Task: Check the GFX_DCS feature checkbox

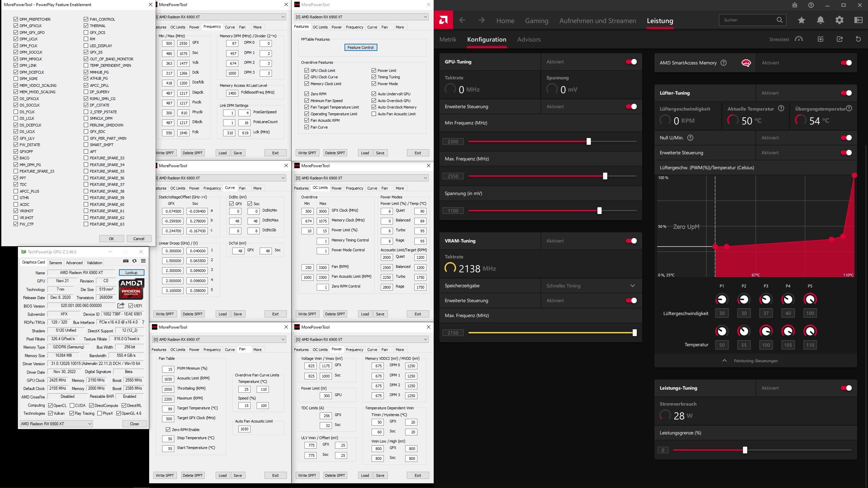Action: click(86, 33)
